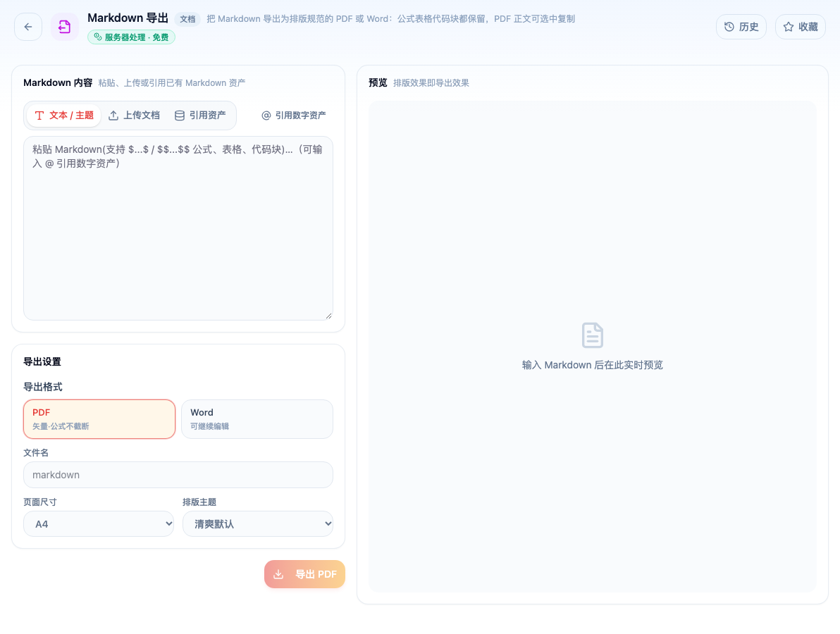Click the 导出设置 heading
This screenshot has height=634, width=840.
42,362
